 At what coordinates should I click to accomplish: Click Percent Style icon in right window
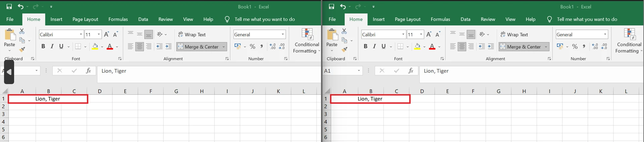[575, 47]
